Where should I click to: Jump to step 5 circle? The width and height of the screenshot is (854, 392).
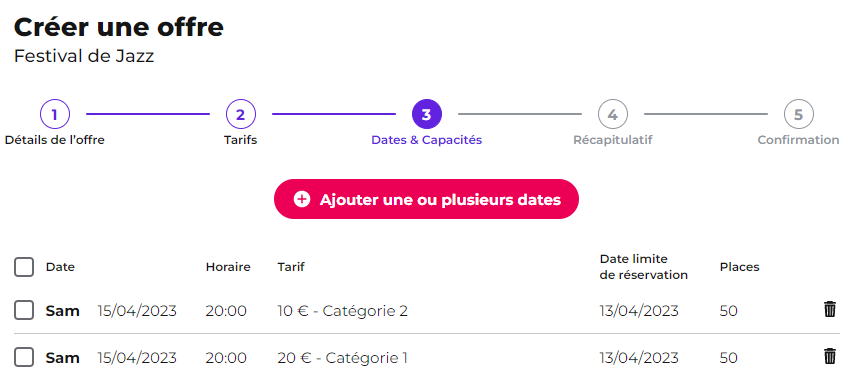(798, 114)
